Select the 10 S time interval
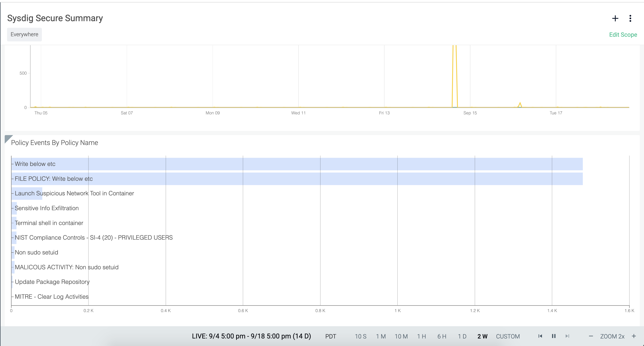Screen dimensions: 644x346 click(361, 336)
